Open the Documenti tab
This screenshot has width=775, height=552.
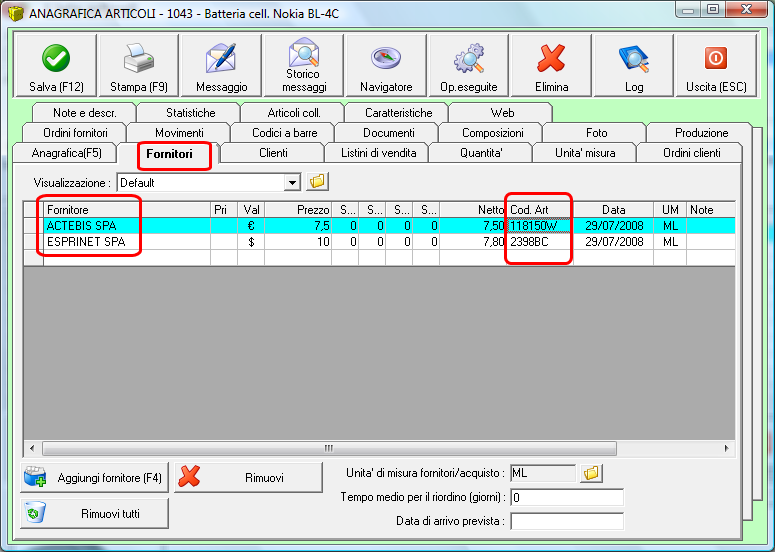tap(388, 132)
